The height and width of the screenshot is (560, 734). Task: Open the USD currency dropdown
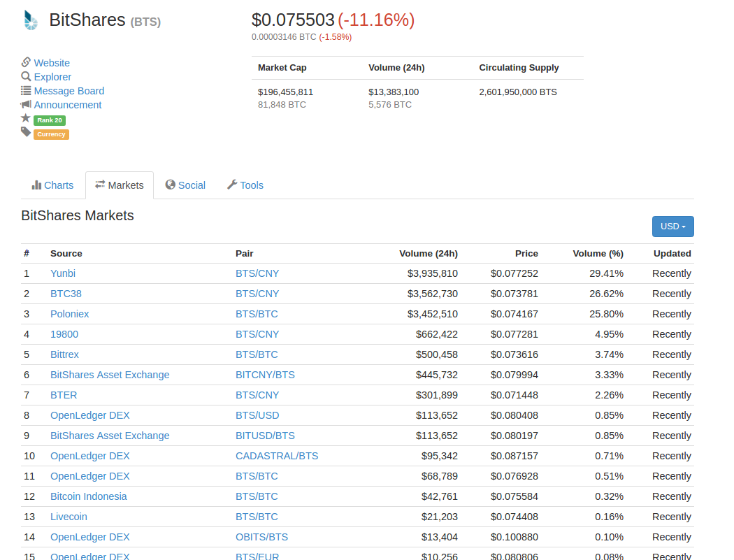(x=672, y=226)
